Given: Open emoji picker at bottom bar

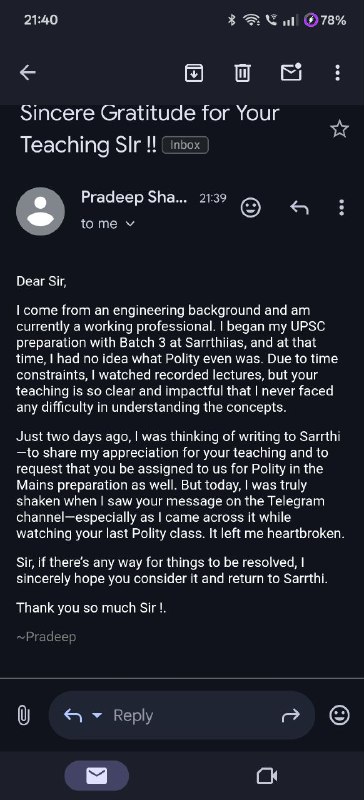Looking at the screenshot, I should (x=339, y=715).
